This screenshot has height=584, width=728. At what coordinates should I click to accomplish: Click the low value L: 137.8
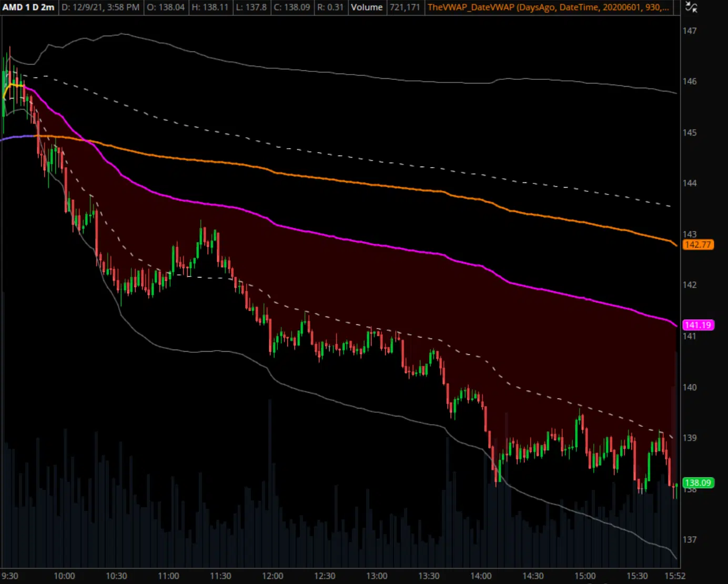coord(251,7)
